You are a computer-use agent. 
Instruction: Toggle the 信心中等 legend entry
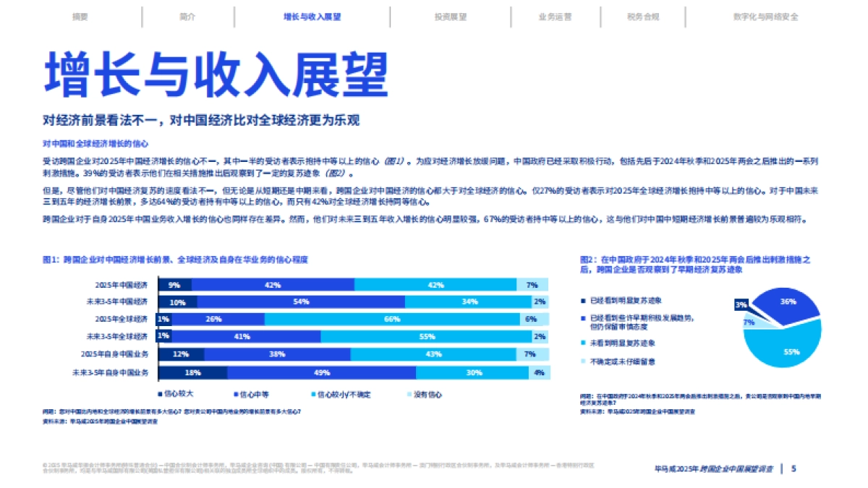235,393
